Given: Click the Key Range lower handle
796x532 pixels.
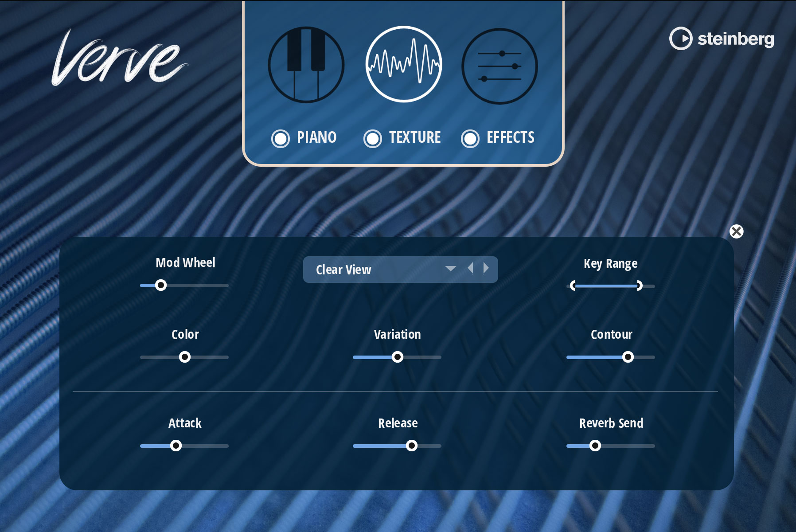Looking at the screenshot, I should click(x=574, y=286).
